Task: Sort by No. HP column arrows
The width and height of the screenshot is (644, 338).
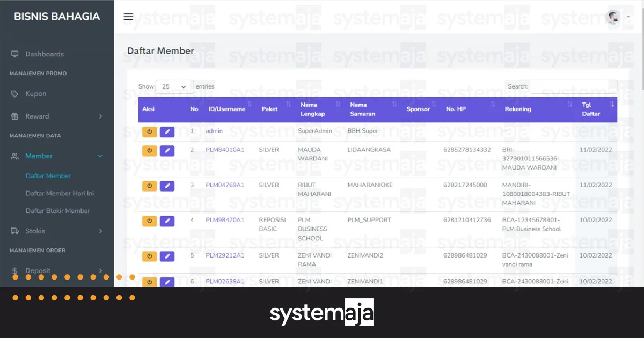Action: 493,104
